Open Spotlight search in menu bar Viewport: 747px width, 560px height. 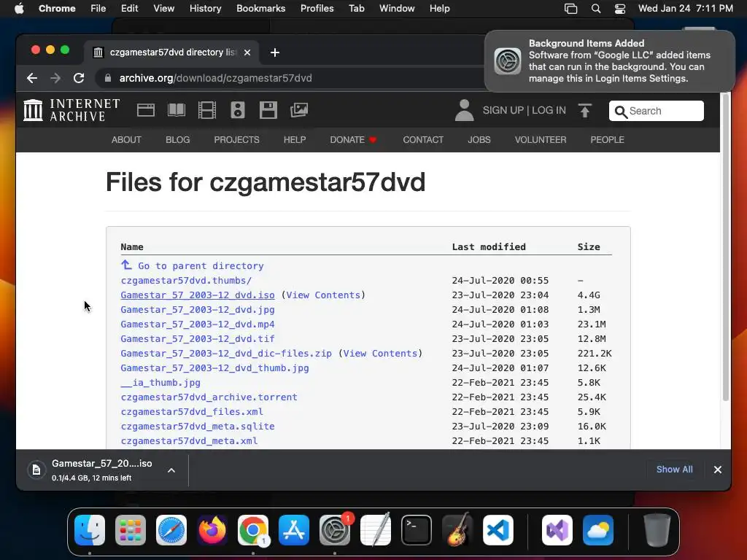point(595,9)
